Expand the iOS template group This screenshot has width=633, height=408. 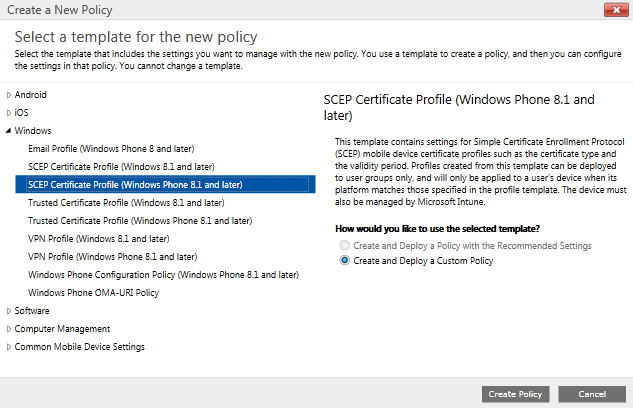pos(10,113)
